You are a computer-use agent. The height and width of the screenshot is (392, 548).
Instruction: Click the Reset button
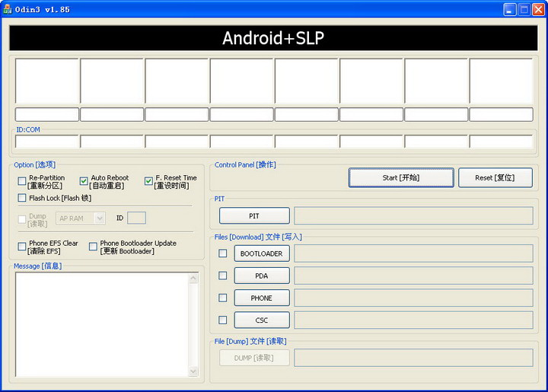pos(495,177)
